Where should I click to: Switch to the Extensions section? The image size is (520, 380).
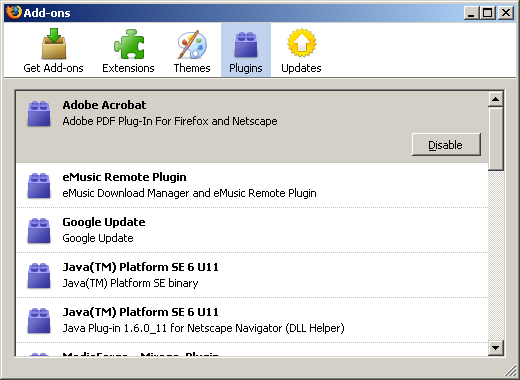pyautogui.click(x=128, y=51)
